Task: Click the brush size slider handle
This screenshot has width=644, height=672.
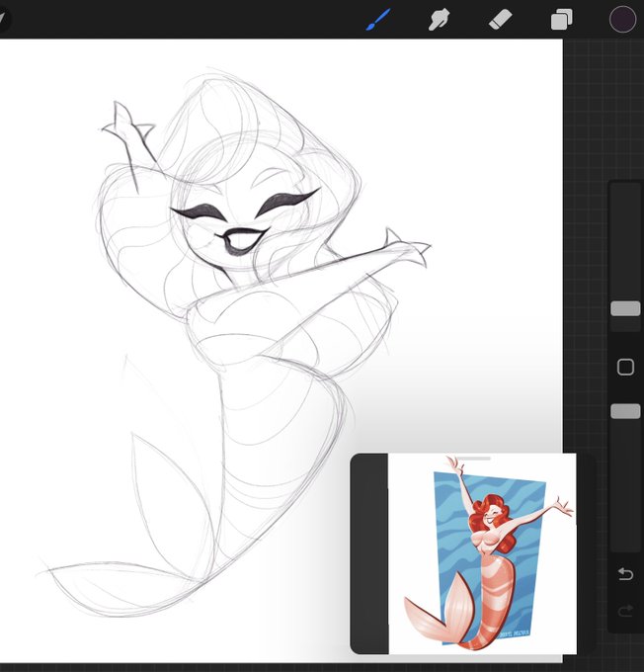Action: click(x=625, y=308)
